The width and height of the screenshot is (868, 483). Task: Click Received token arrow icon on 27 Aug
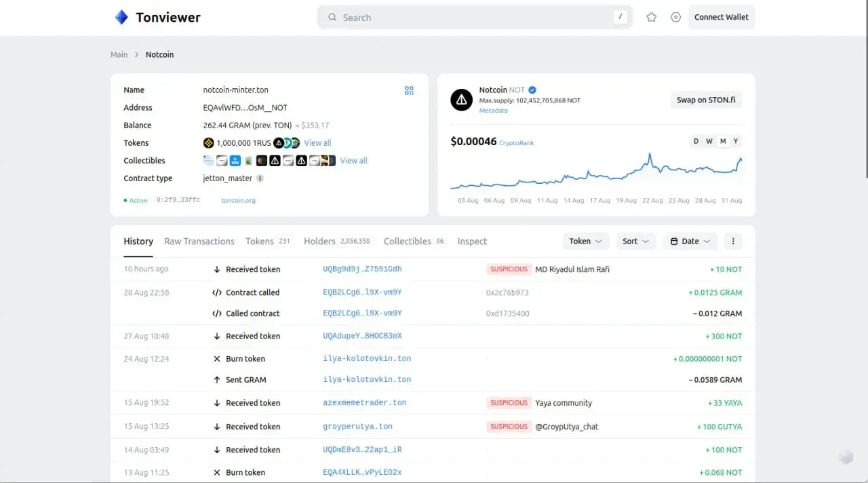pos(217,336)
